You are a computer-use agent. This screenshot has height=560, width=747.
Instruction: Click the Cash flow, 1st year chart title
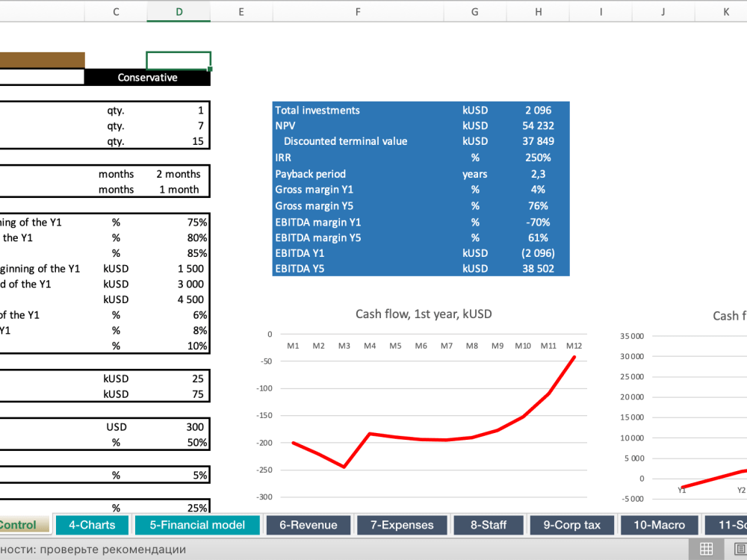(424, 314)
